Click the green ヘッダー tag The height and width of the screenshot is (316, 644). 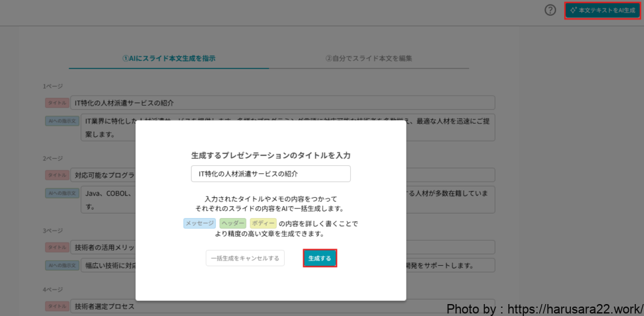(x=233, y=223)
